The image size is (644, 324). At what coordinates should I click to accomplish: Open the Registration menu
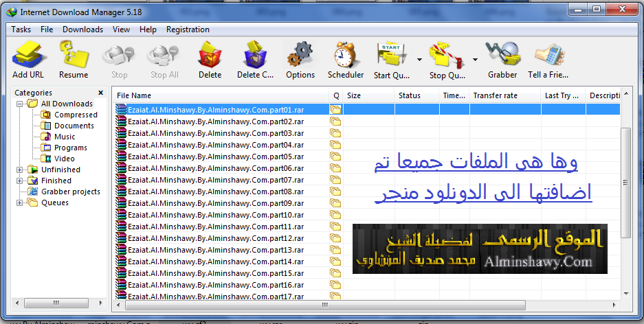(188, 30)
